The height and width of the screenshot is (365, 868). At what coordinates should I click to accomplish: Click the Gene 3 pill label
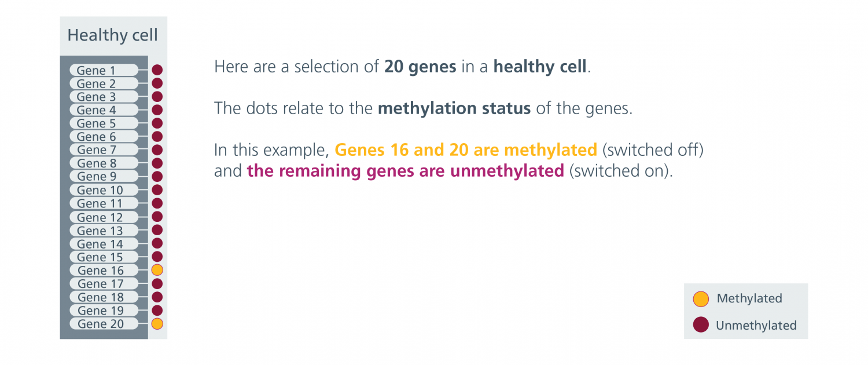click(104, 97)
